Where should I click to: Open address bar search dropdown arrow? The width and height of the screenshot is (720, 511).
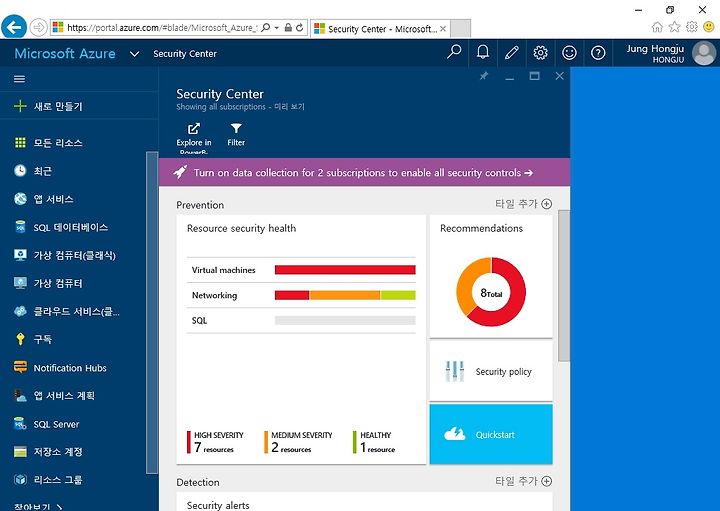point(276,28)
